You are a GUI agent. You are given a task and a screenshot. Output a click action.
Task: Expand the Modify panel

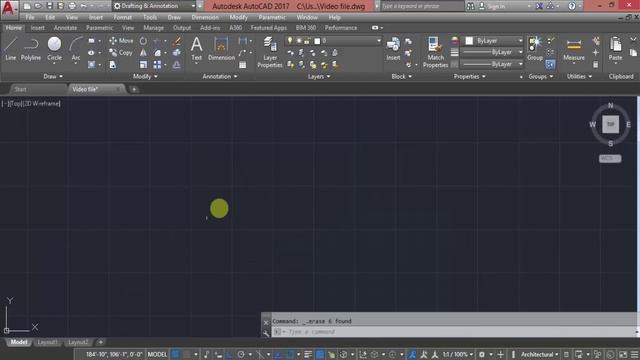(x=145, y=76)
